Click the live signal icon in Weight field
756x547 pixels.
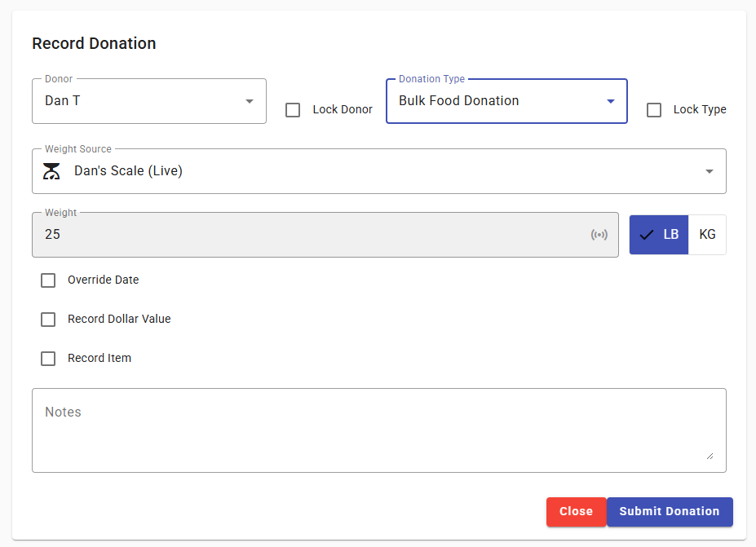[599, 235]
